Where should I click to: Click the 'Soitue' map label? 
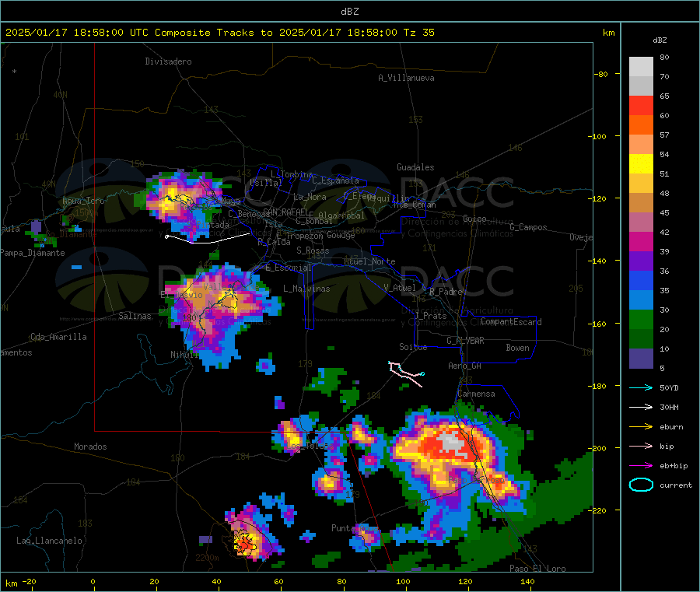(x=413, y=347)
